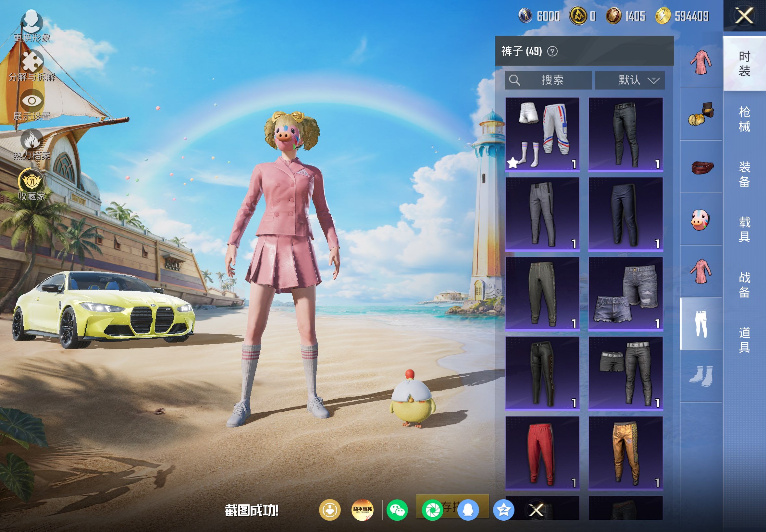
Task: Switch to the 枪械 tab
Action: point(744,119)
